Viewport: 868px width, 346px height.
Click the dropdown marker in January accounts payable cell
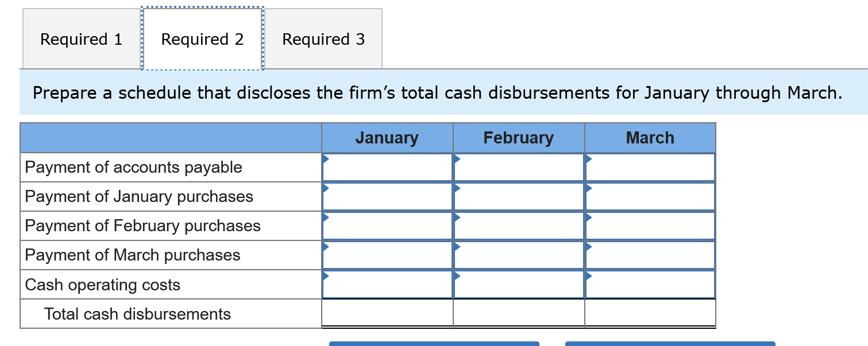[x=326, y=160]
